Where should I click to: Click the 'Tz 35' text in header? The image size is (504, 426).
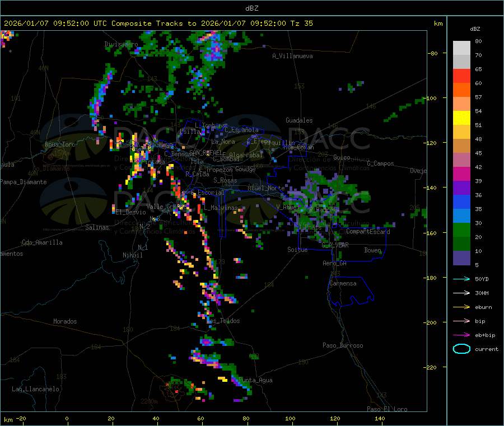click(302, 24)
